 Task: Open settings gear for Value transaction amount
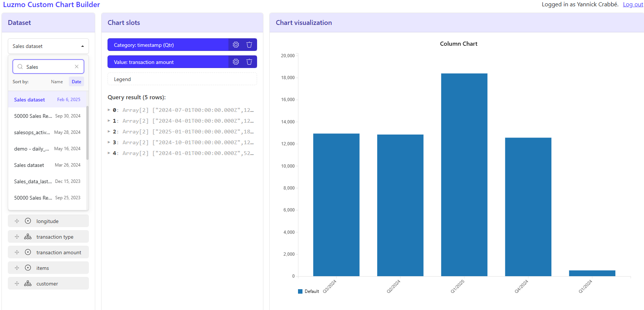236,62
